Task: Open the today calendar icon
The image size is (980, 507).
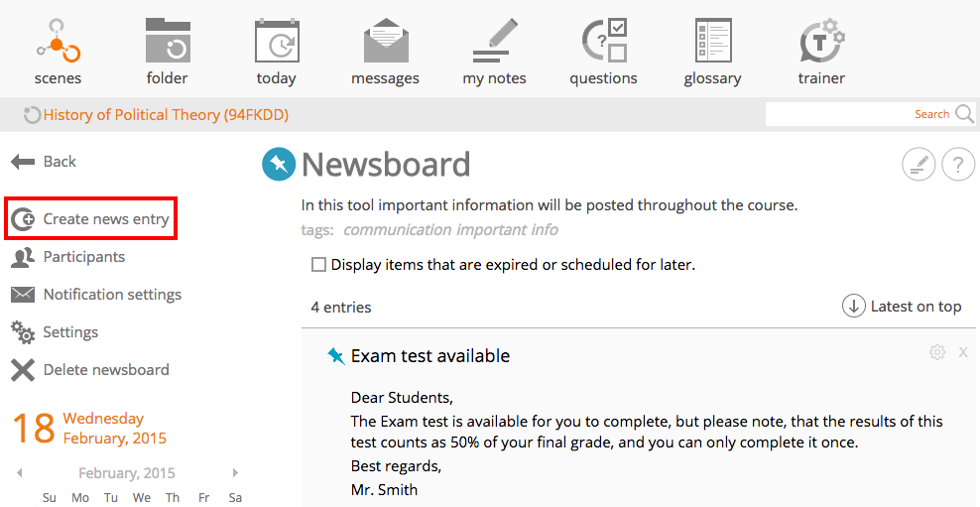Action: point(277,41)
